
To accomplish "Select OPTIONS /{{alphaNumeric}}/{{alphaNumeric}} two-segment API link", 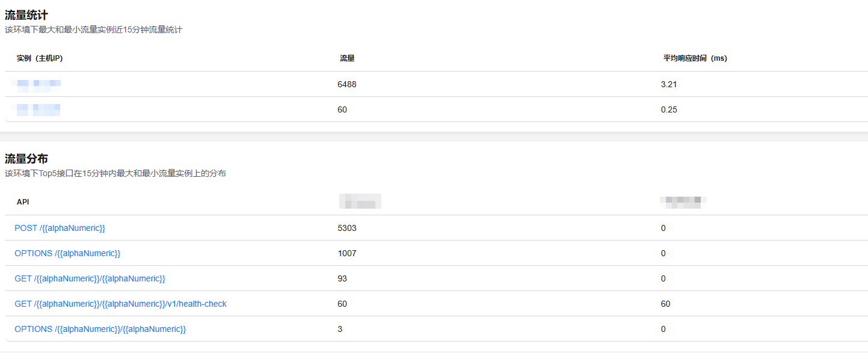I will coord(100,330).
